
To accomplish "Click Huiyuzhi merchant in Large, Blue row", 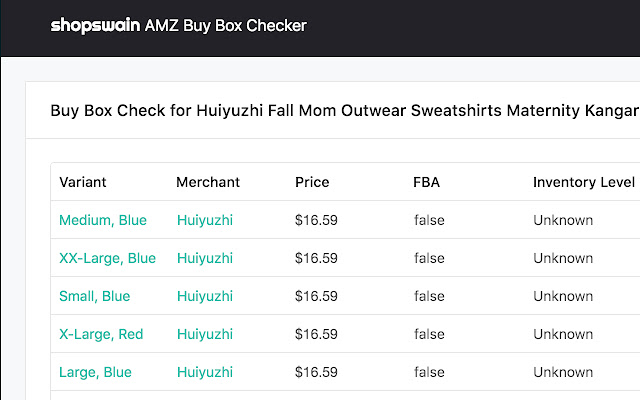I will click(x=205, y=372).
